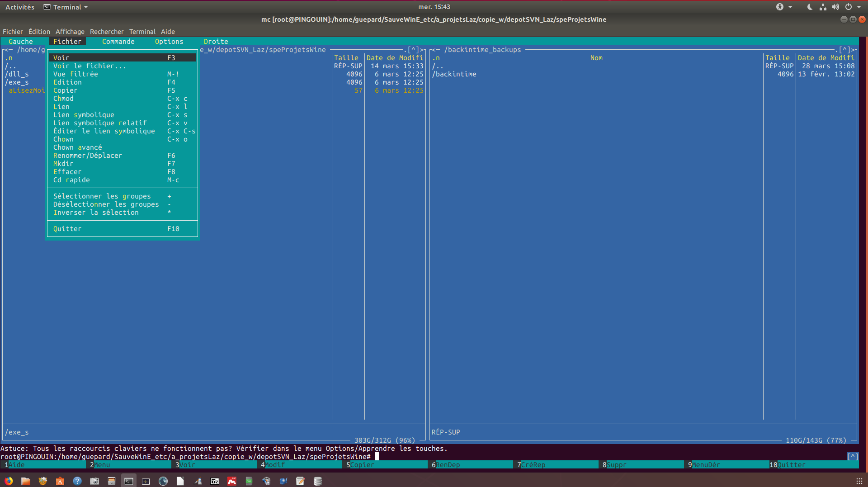Expand the system menu arrow next to power
868x487 pixels.
859,7
